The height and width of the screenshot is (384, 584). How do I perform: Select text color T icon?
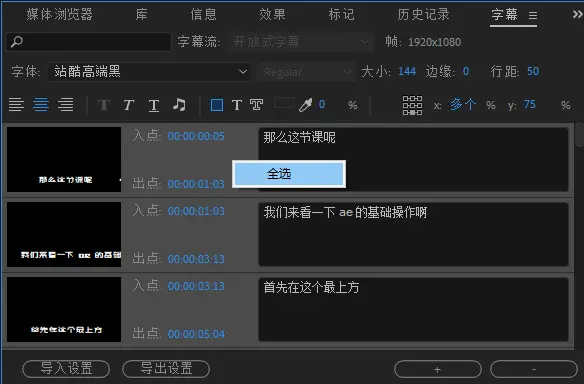click(x=237, y=105)
